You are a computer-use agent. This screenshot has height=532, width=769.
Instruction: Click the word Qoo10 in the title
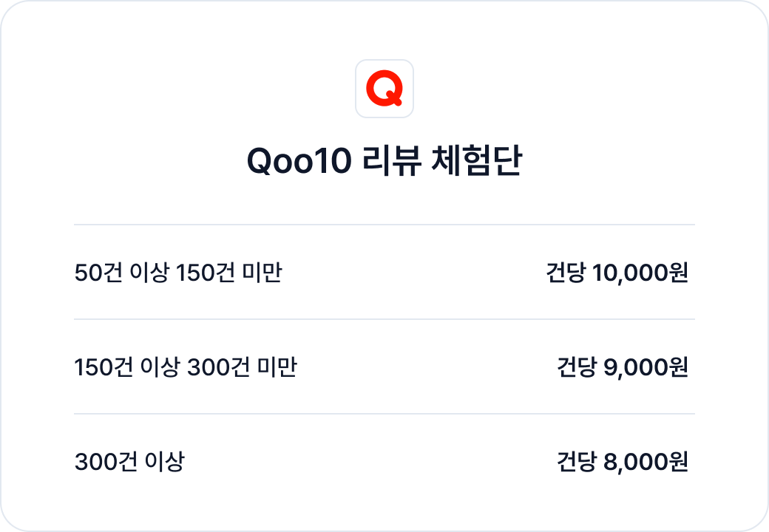tap(299, 161)
